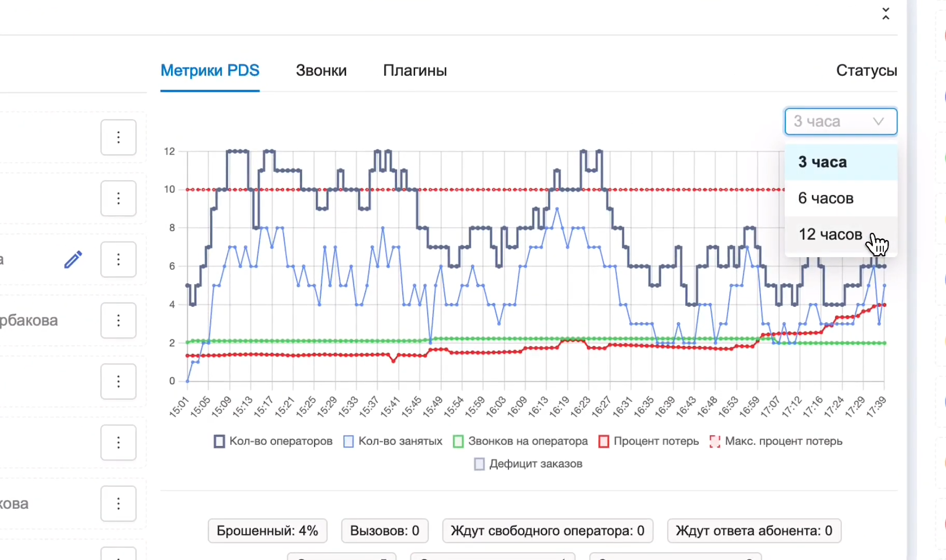This screenshot has width=946, height=560.
Task: Open three-dot menu below рбакова row
Action: (118, 382)
